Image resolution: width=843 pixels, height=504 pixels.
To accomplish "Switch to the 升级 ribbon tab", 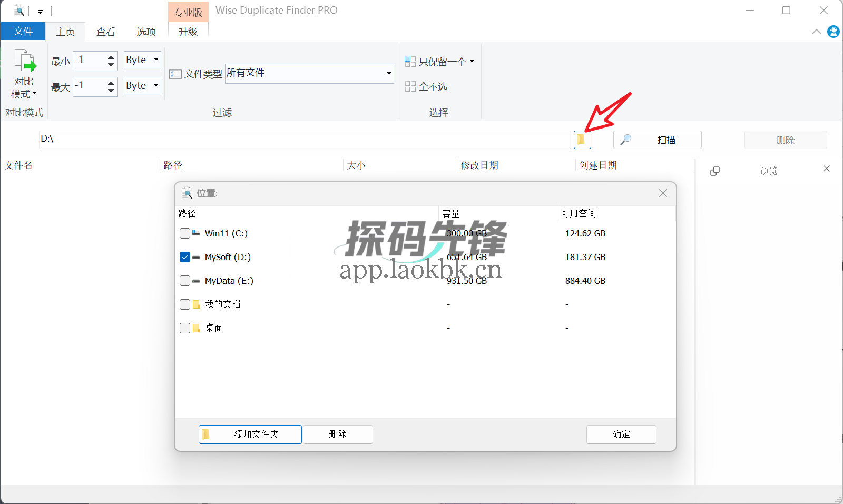I will (x=188, y=32).
